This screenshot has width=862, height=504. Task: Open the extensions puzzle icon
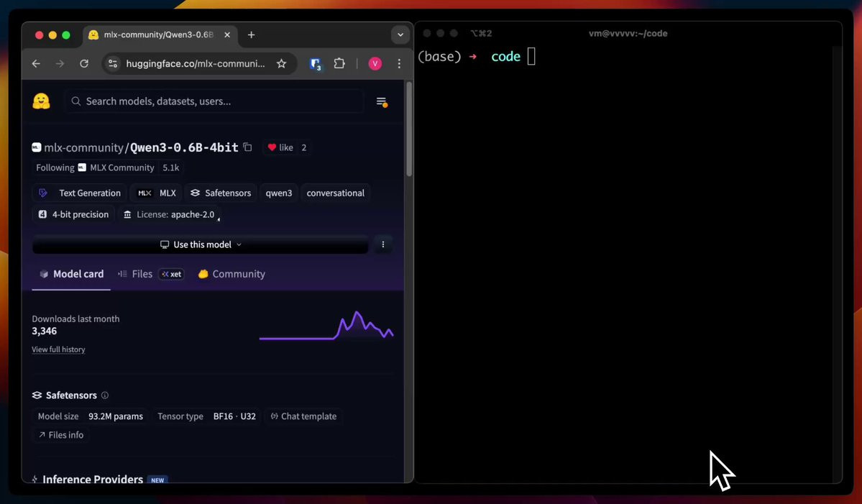coord(339,63)
